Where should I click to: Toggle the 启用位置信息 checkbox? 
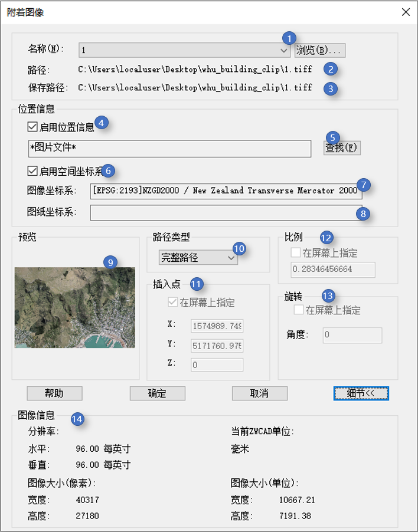[x=32, y=126]
